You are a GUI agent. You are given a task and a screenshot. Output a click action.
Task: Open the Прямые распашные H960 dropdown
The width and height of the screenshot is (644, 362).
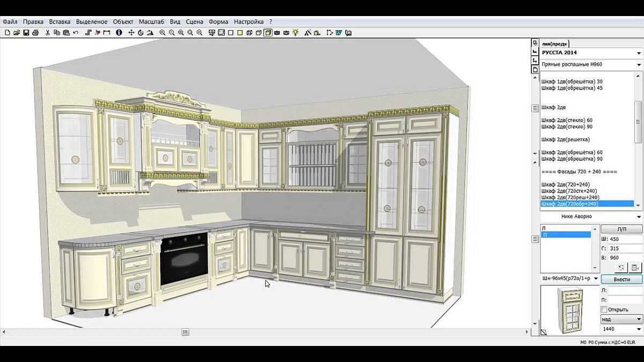639,65
